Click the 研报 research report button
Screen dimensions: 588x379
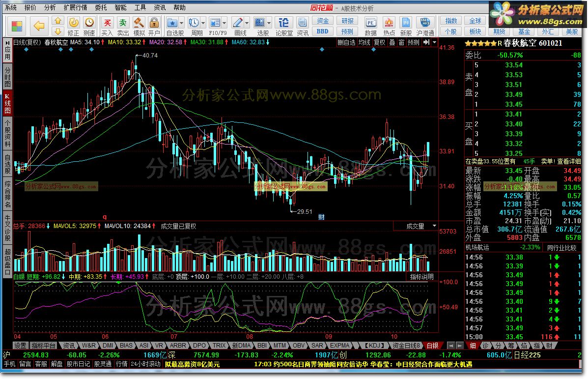(x=347, y=21)
